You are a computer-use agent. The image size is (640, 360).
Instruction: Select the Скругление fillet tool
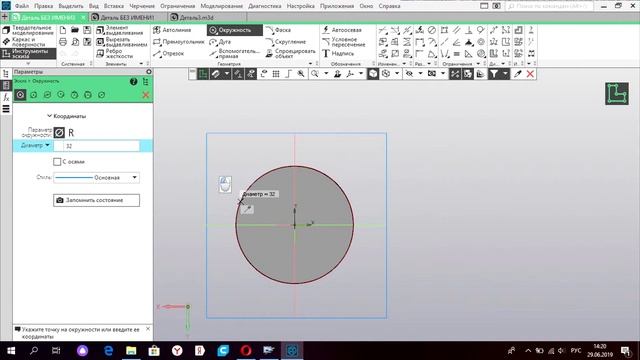[x=286, y=42]
